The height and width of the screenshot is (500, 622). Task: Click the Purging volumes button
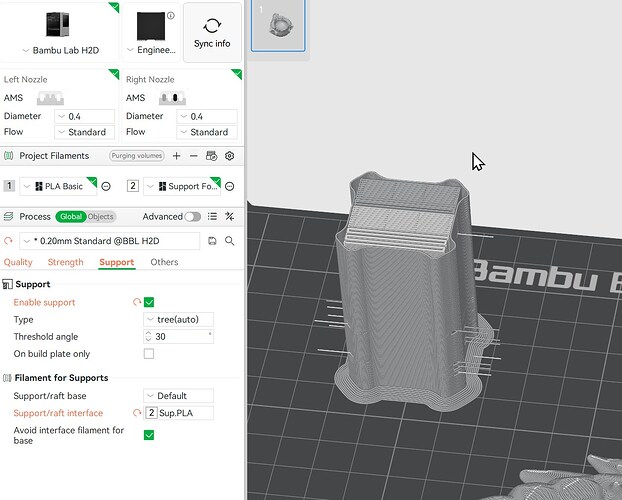click(x=136, y=156)
